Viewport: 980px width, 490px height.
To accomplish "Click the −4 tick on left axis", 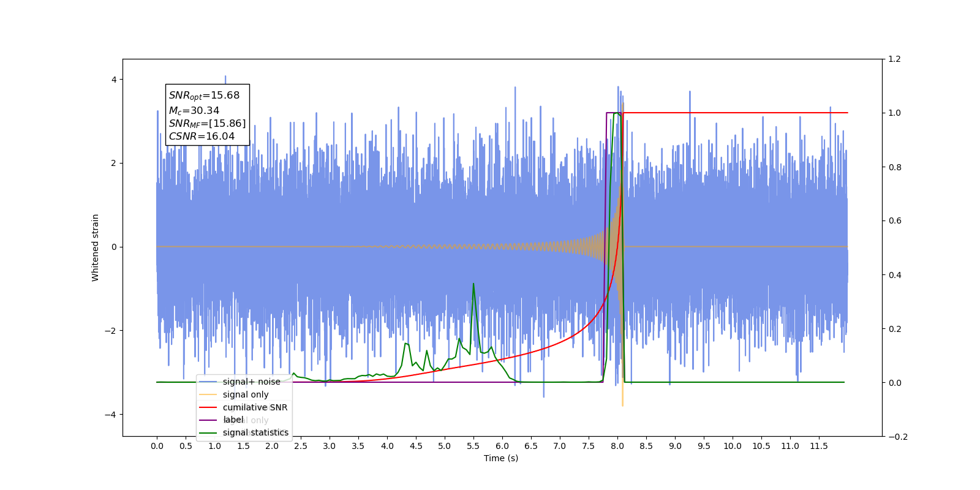I will point(111,415).
